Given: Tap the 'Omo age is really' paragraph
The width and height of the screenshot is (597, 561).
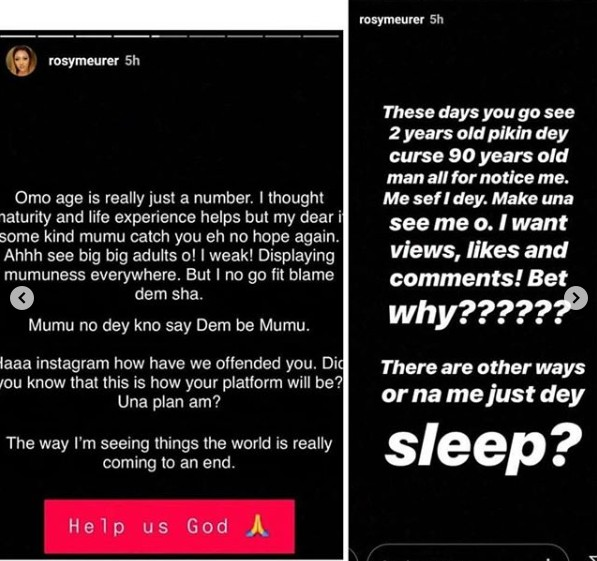Looking at the screenshot, I should (169, 246).
